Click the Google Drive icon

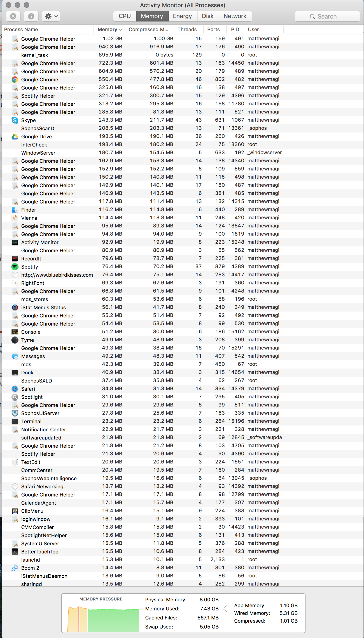pyautogui.click(x=15, y=137)
